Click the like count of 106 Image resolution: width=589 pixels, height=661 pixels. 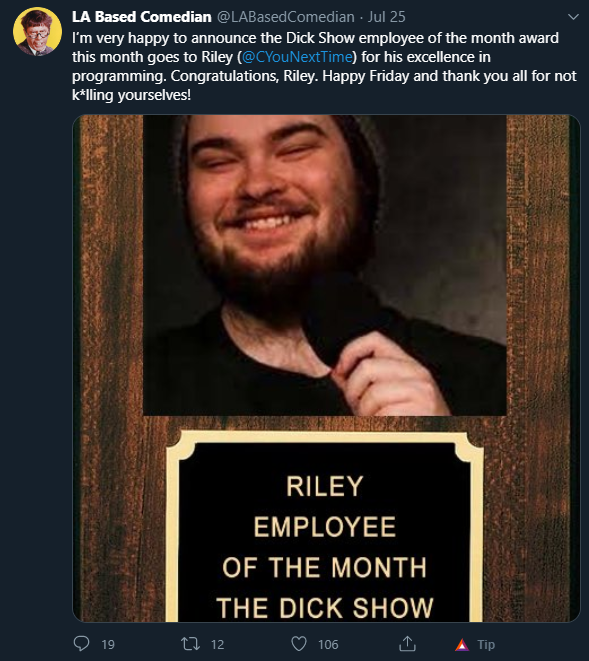point(328,645)
